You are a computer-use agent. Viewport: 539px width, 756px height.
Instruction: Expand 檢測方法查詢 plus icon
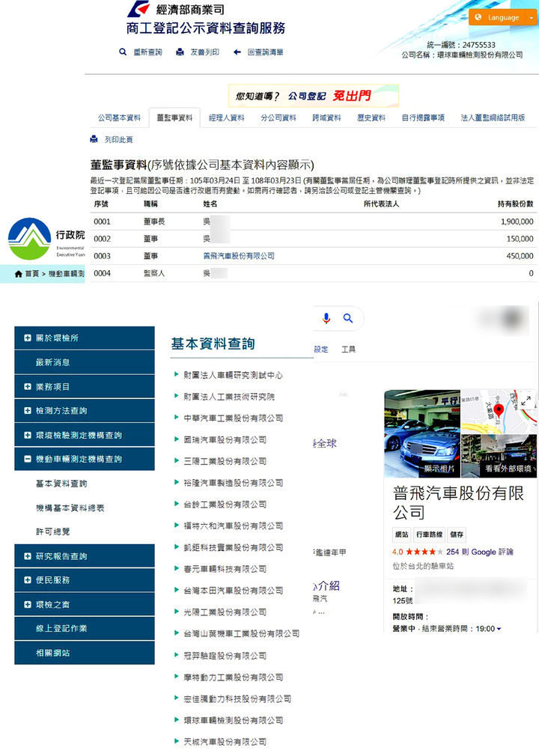28,411
